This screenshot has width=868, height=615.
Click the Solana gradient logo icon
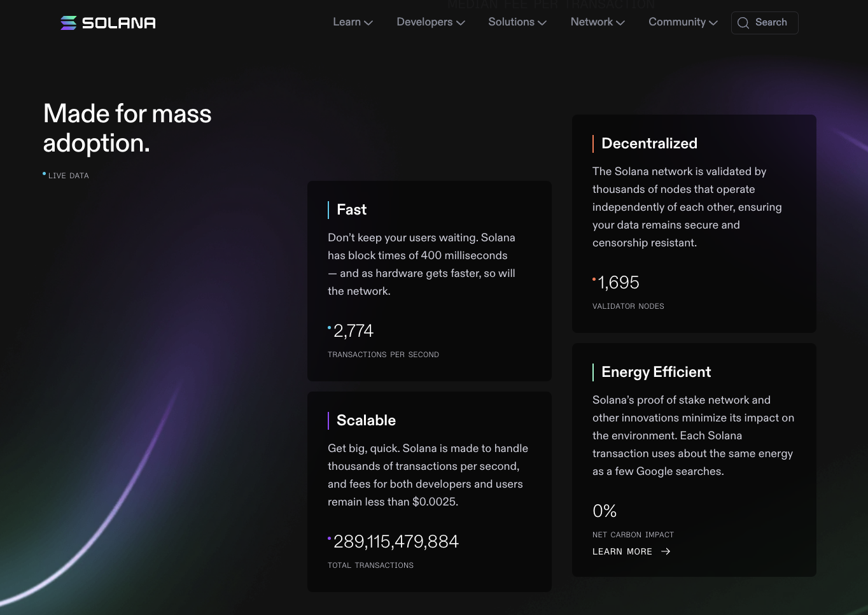(69, 23)
